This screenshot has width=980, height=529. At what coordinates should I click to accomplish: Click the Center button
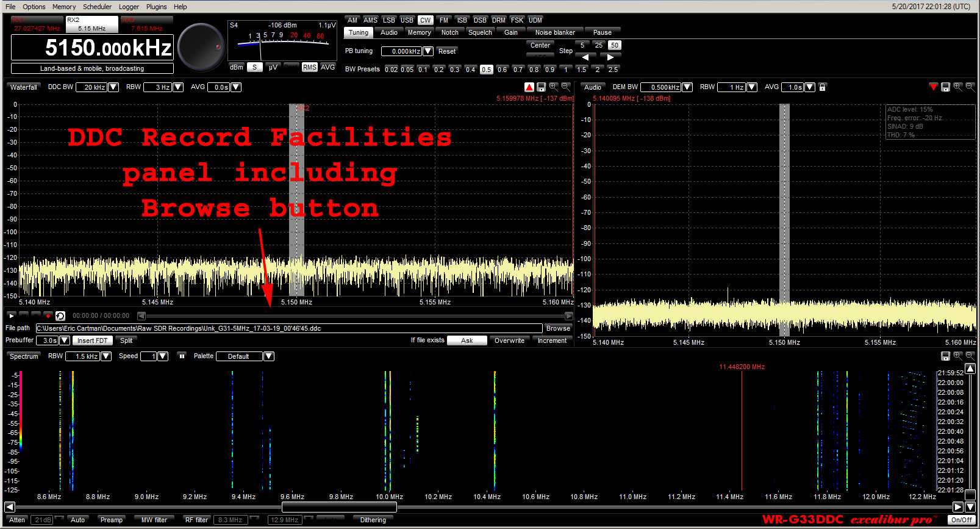tap(540, 45)
